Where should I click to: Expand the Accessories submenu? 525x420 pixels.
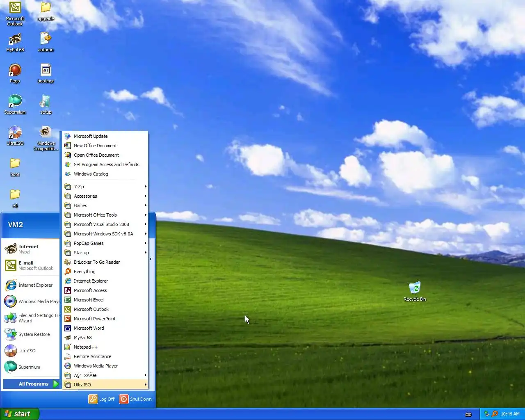point(105,196)
